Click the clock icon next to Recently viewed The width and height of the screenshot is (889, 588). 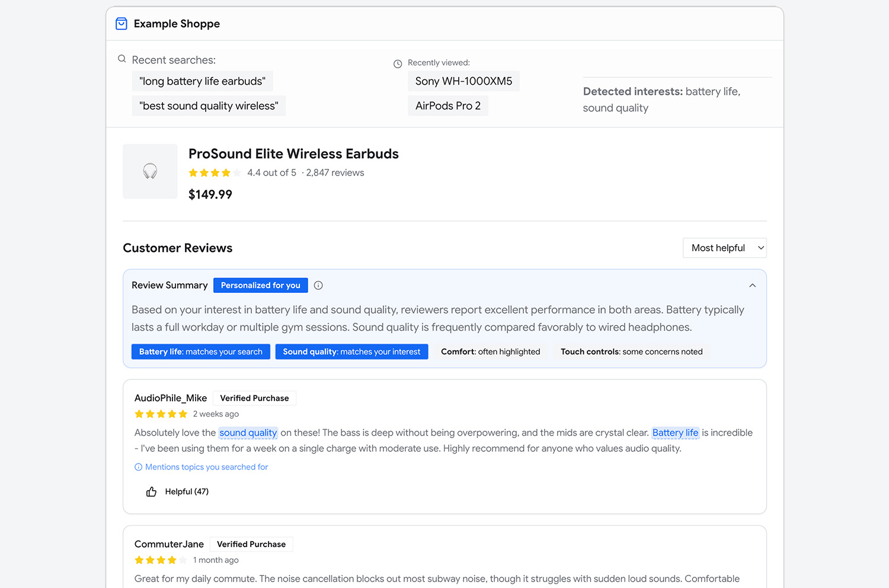(398, 63)
